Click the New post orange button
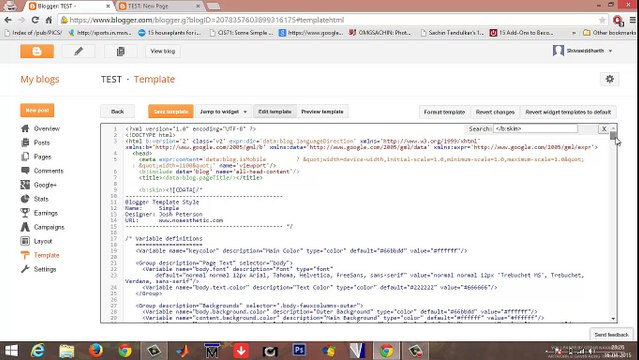The height and width of the screenshot is (360, 639). pyautogui.click(x=37, y=110)
